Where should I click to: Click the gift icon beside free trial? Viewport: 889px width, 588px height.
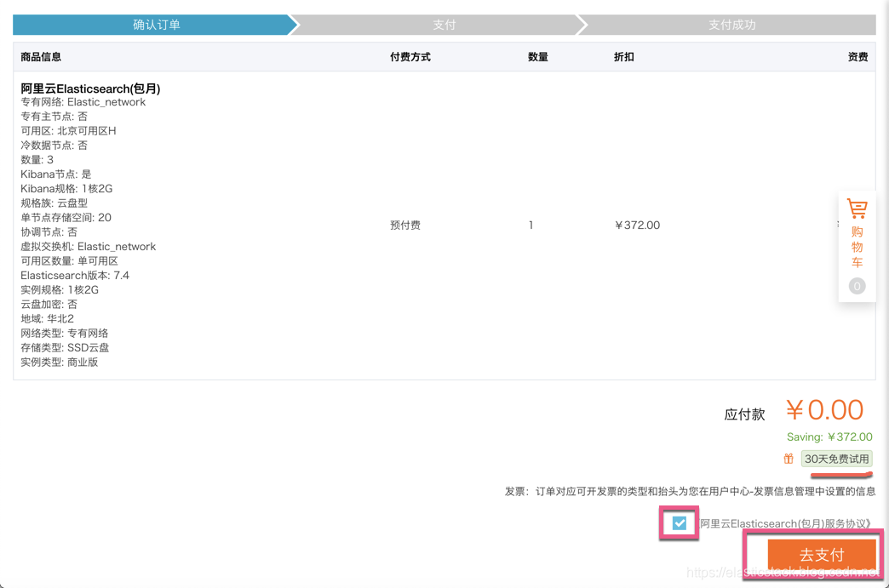pyautogui.click(x=788, y=459)
